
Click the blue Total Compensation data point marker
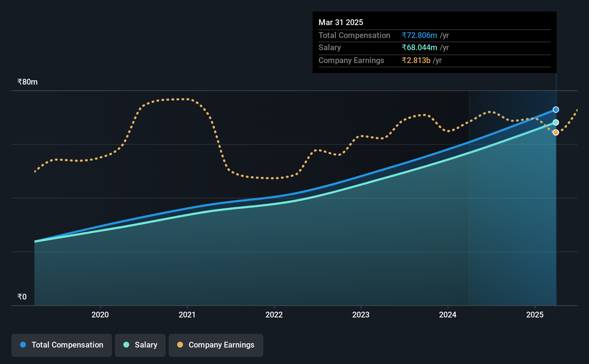[556, 110]
